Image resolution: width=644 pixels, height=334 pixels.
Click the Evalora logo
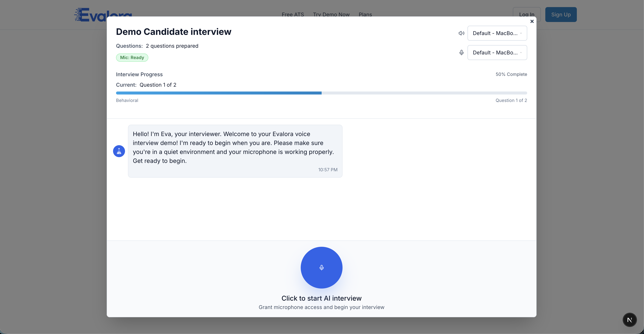coord(102,14)
